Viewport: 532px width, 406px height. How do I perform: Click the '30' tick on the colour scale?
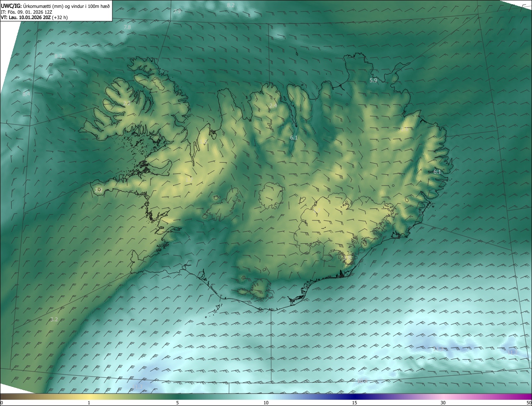[x=443, y=403]
